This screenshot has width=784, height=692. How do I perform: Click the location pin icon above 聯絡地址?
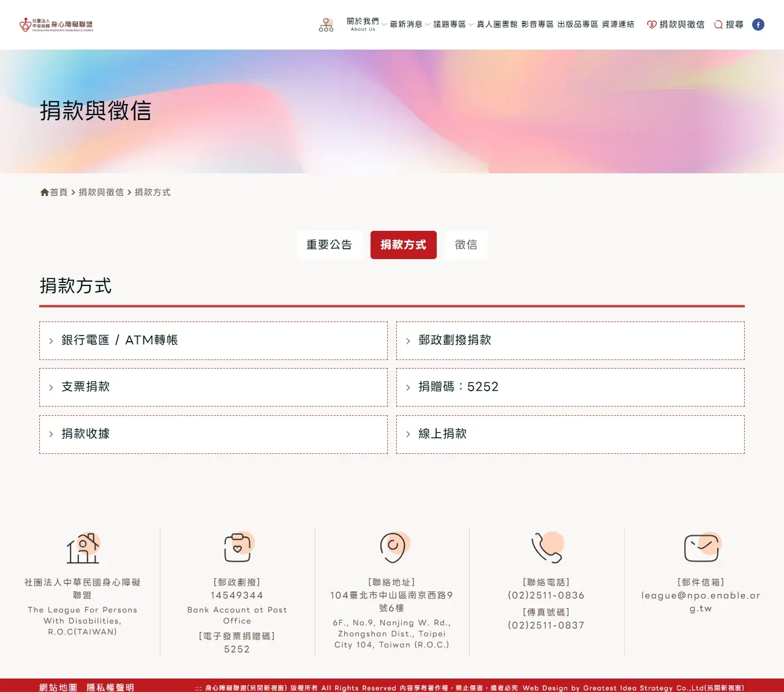pos(392,547)
